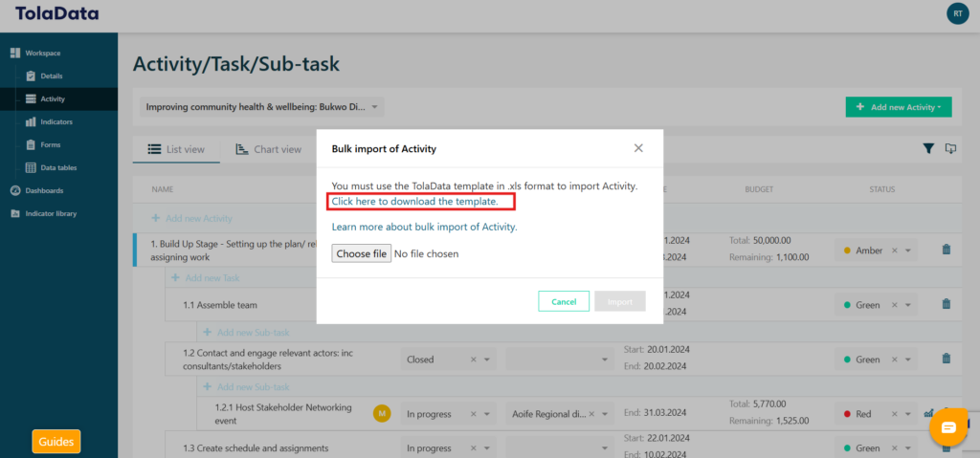Click the Indicators sidebar icon

pyautogui.click(x=31, y=121)
